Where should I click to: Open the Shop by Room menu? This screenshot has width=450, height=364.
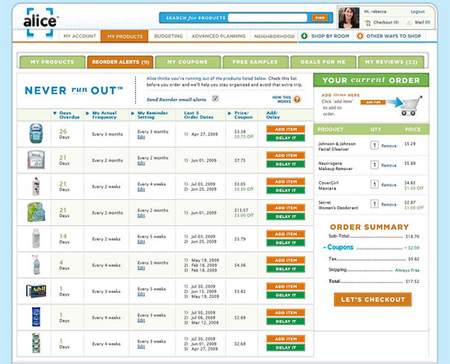330,36
